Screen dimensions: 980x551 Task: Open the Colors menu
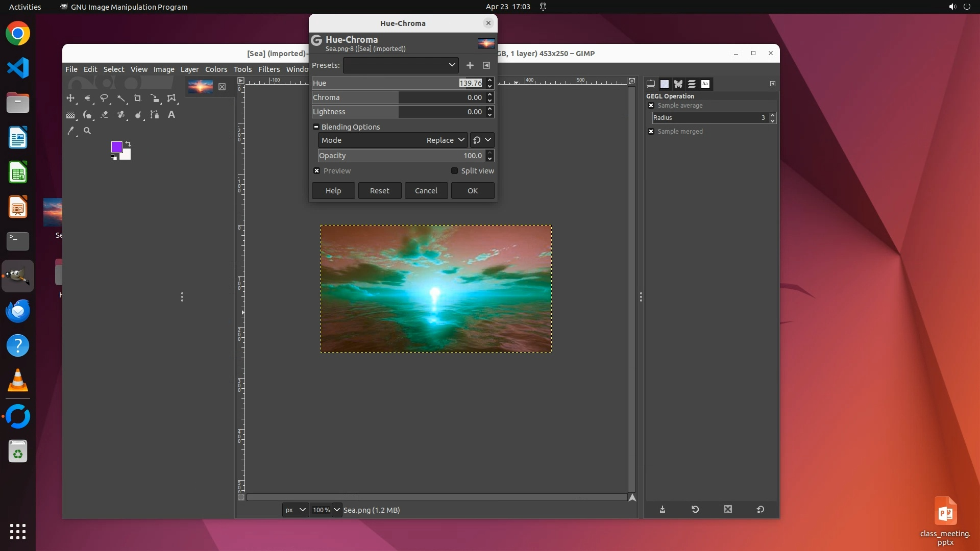point(216,69)
